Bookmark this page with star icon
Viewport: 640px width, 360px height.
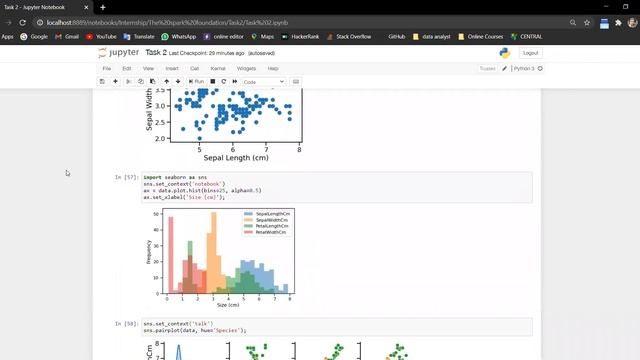click(x=587, y=23)
